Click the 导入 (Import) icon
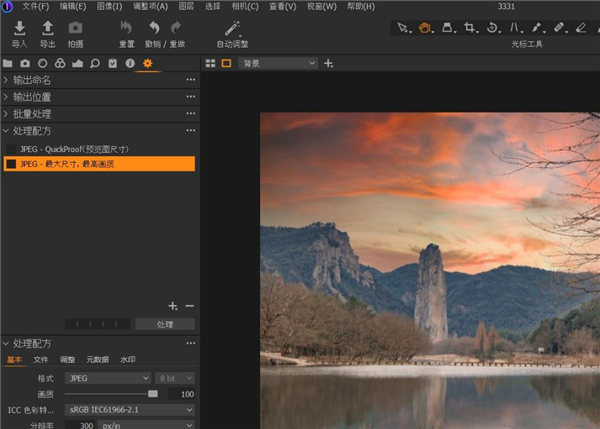Viewport: 600px width, 429px height. point(19,28)
